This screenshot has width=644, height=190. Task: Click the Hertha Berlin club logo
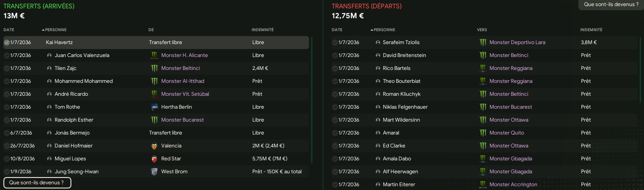pyautogui.click(x=154, y=107)
